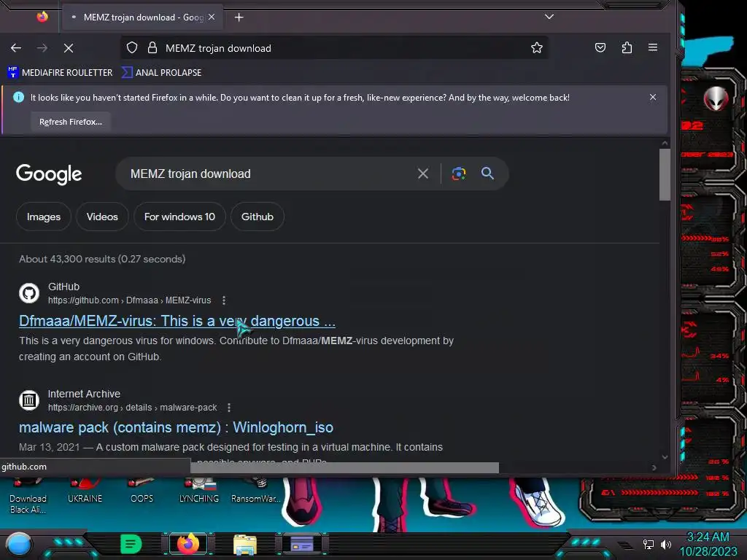Screen dimensions: 747x560
Task: Open the green notes app in taskbar
Action: pyautogui.click(x=131, y=544)
